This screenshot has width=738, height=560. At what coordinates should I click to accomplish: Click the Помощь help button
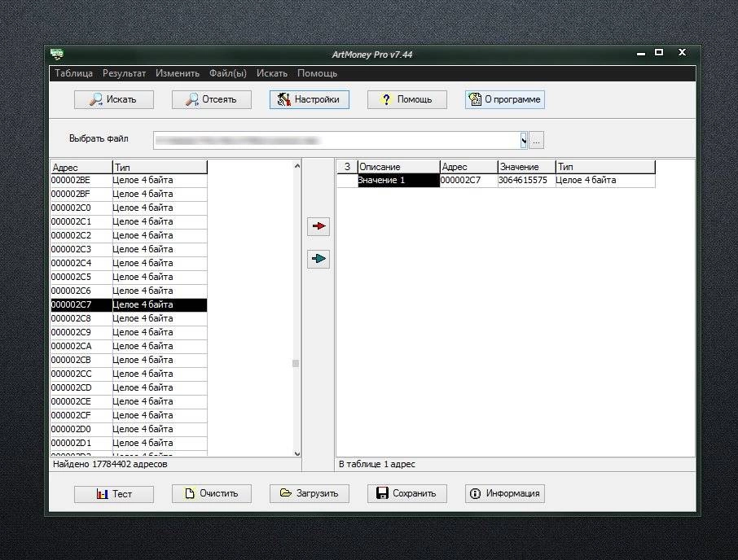coord(407,99)
